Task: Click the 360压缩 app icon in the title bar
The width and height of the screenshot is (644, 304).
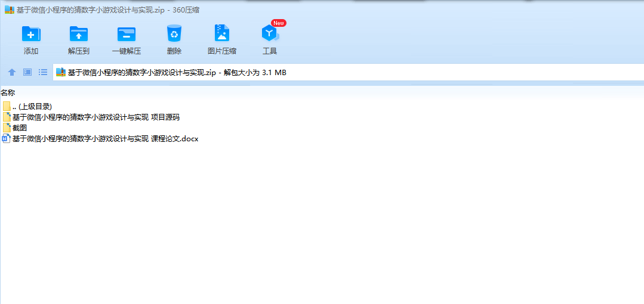Action: [x=10, y=10]
